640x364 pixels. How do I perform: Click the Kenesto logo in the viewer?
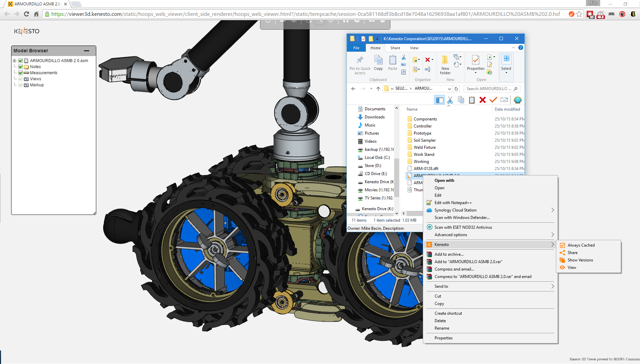point(27,31)
